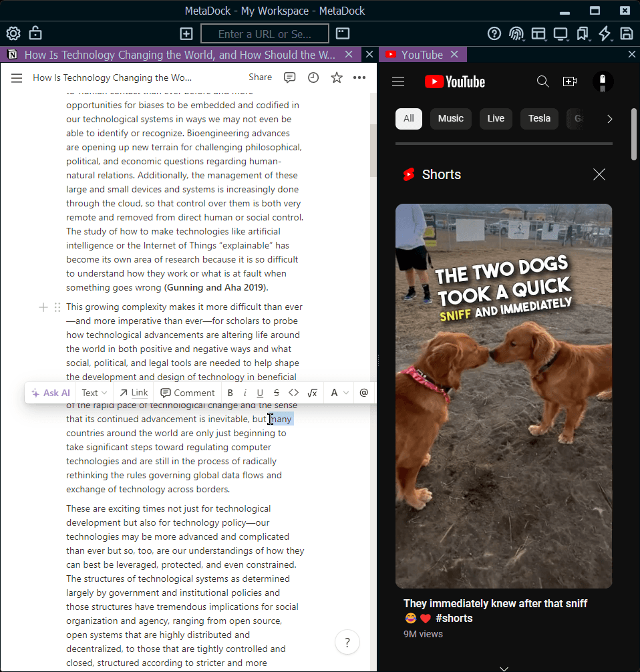Mention with the @ icon

pos(364,393)
